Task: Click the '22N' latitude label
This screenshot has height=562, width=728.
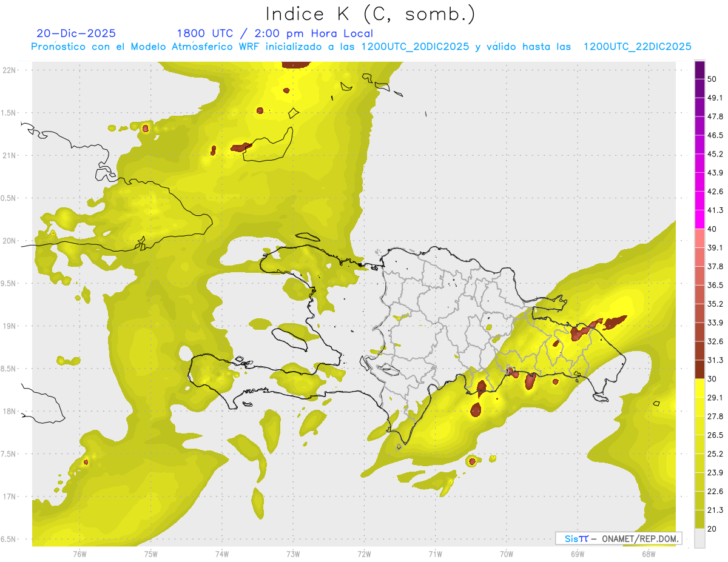Action: coord(9,70)
